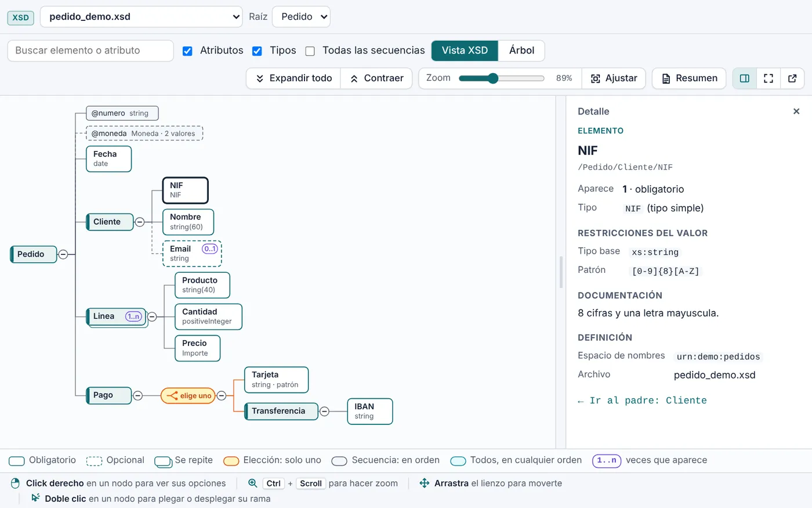This screenshot has width=812, height=508.
Task: Uncheck the Atributos checkbox
Action: coord(187,51)
